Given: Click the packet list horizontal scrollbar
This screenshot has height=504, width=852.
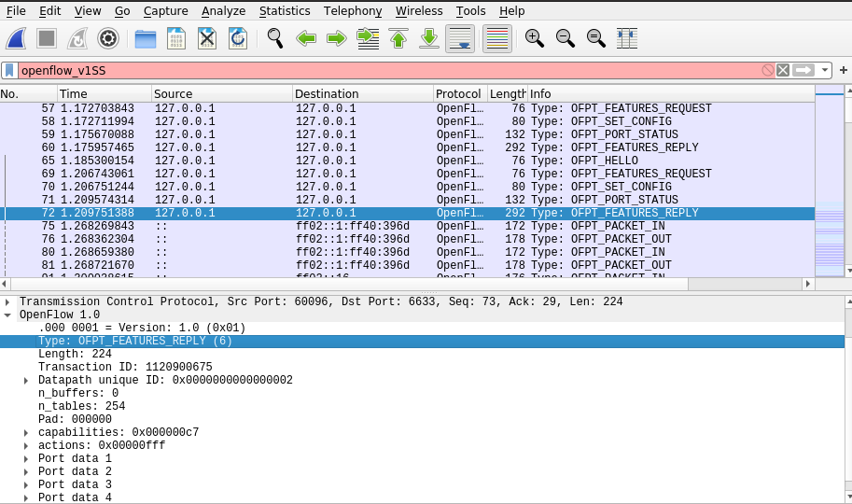Looking at the screenshot, I should pyautogui.click(x=408, y=284).
